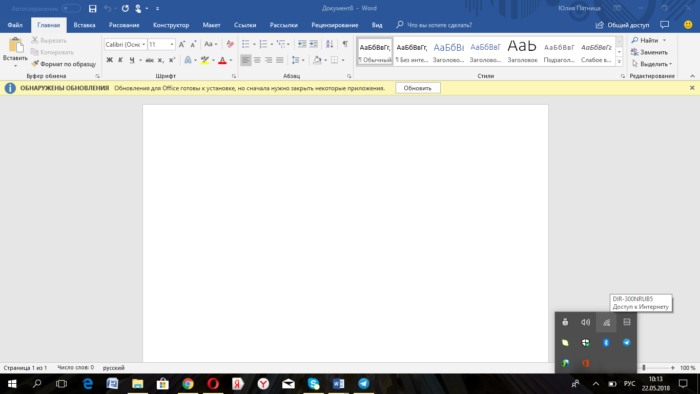The width and height of the screenshot is (700, 394).
Task: Increase indent icon
Action: pyautogui.click(x=314, y=44)
